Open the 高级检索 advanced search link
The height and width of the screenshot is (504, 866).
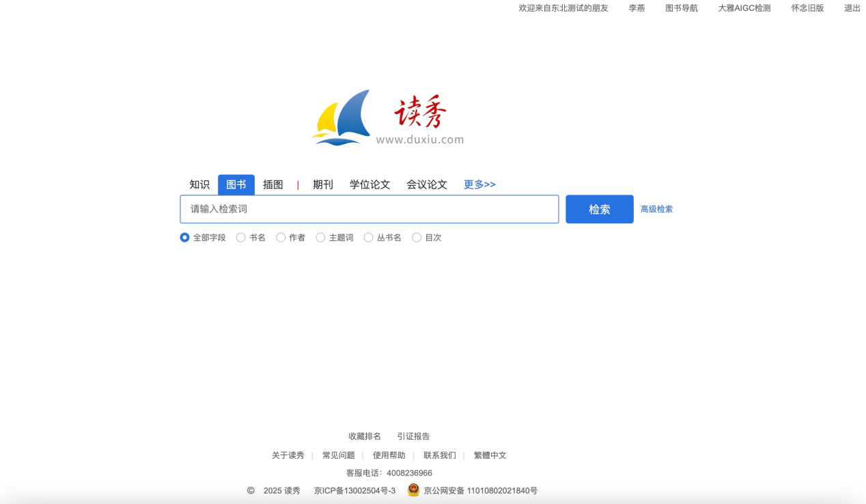click(656, 209)
